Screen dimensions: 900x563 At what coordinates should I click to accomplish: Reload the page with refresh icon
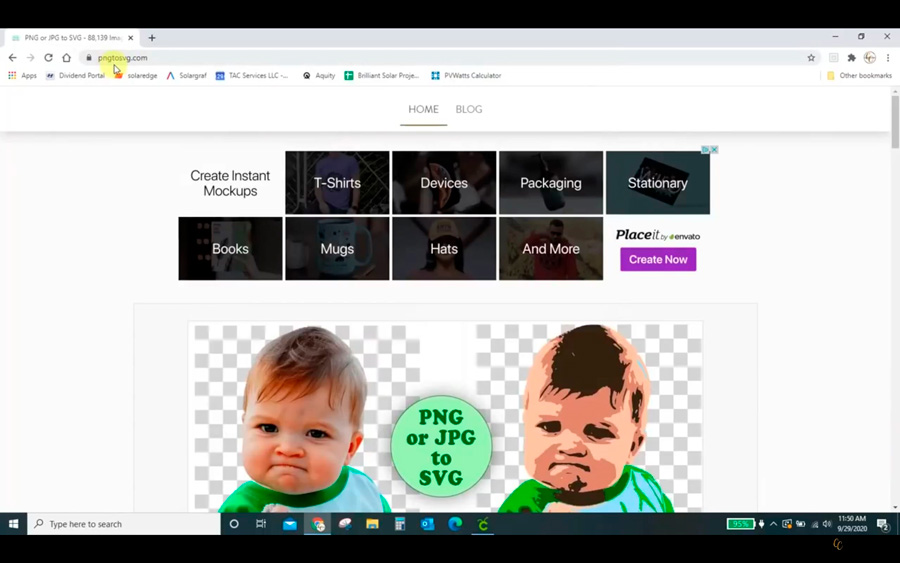pyautogui.click(x=48, y=57)
